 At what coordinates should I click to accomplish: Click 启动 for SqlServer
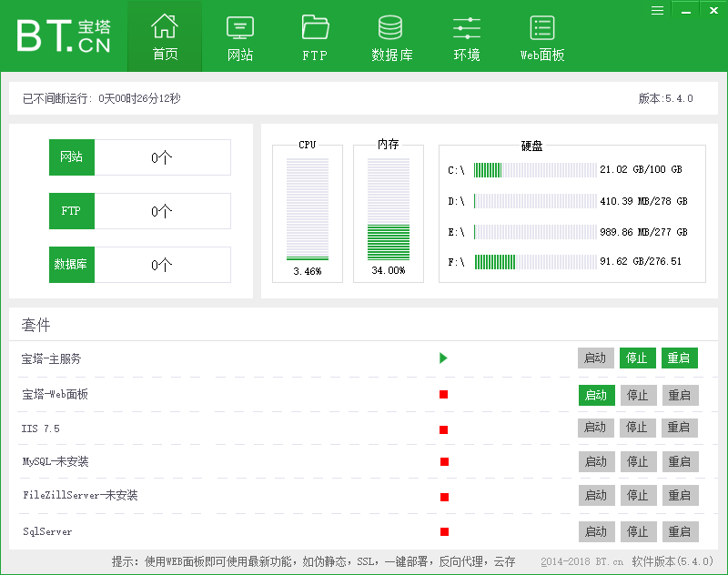point(597,531)
